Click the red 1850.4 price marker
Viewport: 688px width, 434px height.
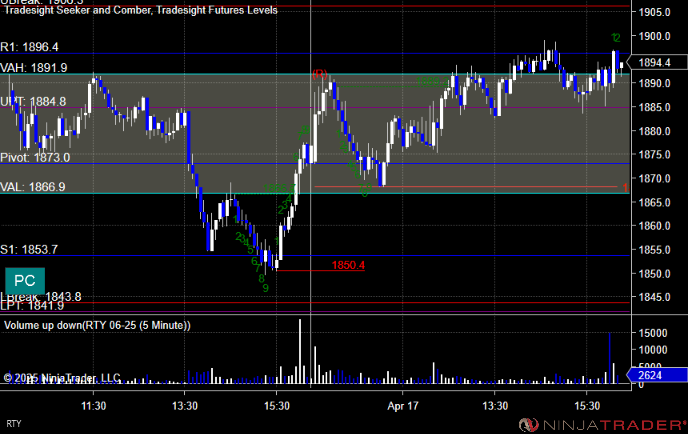click(348, 265)
